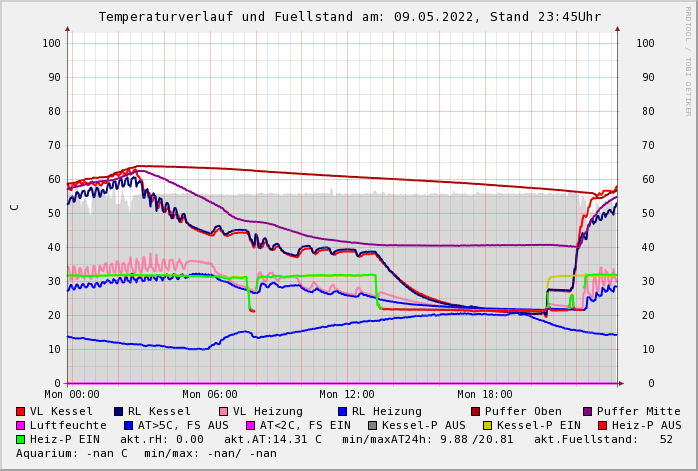The width and height of the screenshot is (698, 471).
Task: Select the purple Puffer Mitte swatch
Action: (588, 411)
